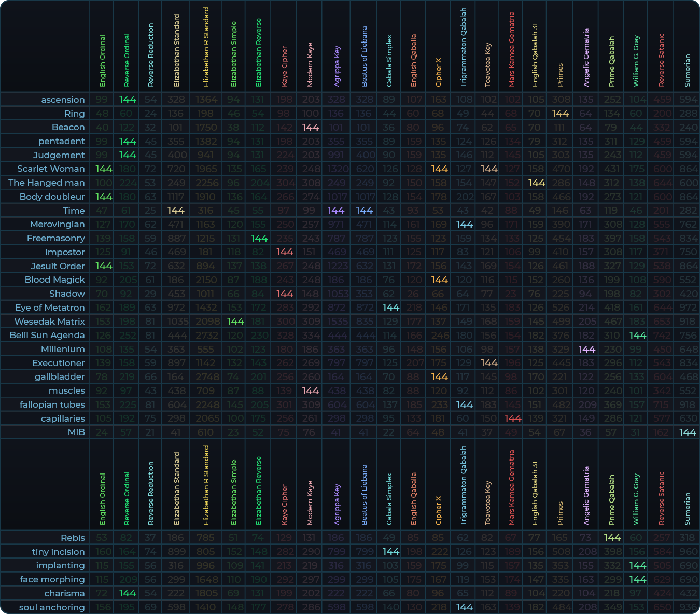The width and height of the screenshot is (700, 614).
Task: Click highlighted 144 in the ascension row
Action: coord(128,100)
